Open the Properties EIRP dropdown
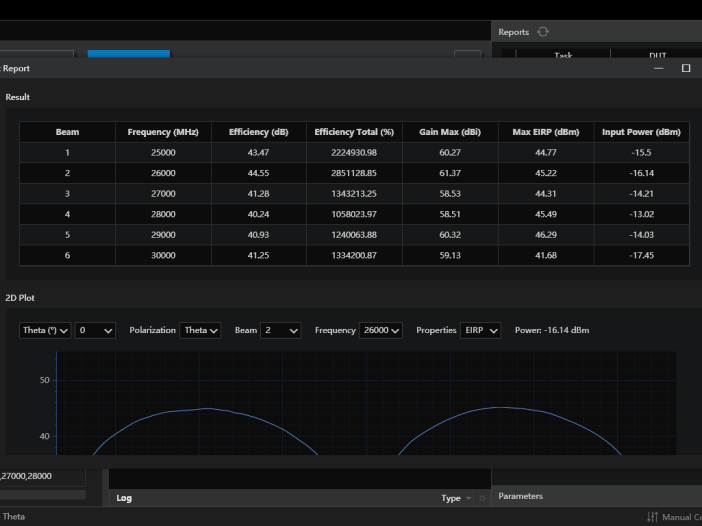Image resolution: width=702 pixels, height=526 pixels. 481,331
